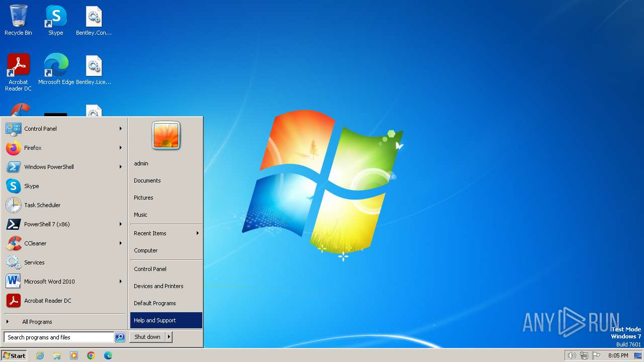Image resolution: width=644 pixels, height=362 pixels.
Task: Open Microsoft Edge on taskbar
Action: (x=108, y=355)
